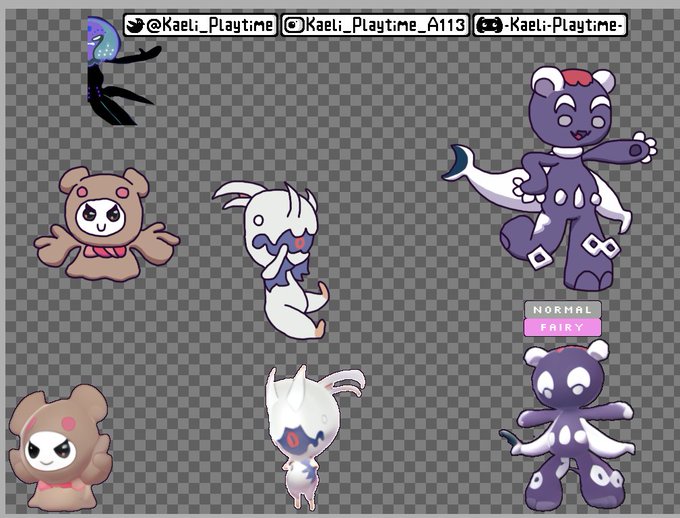Click the -Kaeli-Playtime- Discord handle
Image resolution: width=680 pixels, height=518 pixels.
(564, 25)
